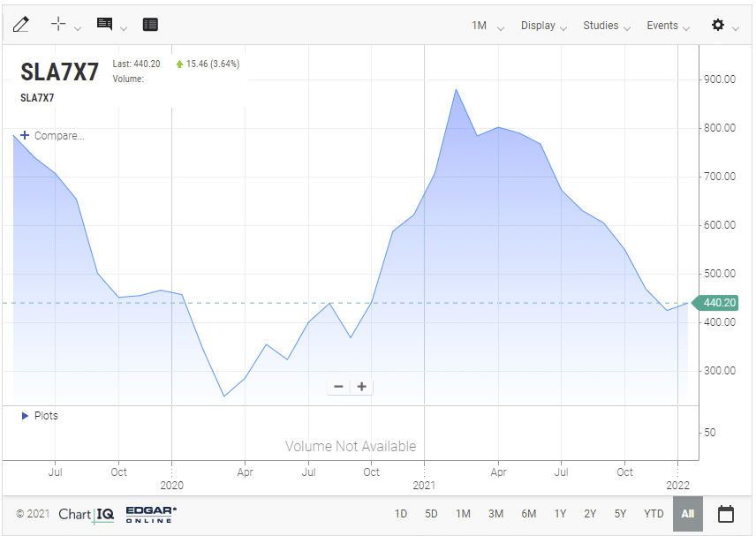Zoom out with the minus button
Image resolution: width=756 pixels, height=536 pixels.
[x=339, y=387]
